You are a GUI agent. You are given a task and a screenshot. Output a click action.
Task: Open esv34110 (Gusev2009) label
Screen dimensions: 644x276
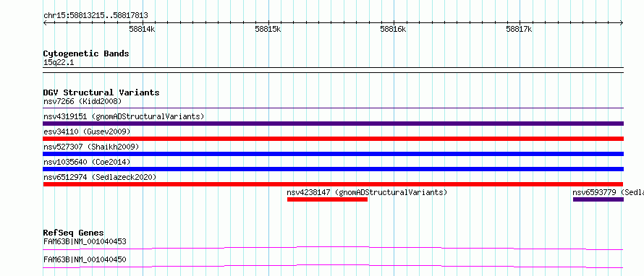tap(87, 131)
